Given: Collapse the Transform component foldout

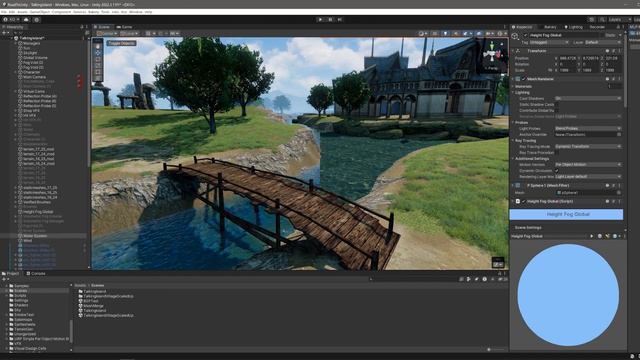Looking at the screenshot, I should pos(513,51).
